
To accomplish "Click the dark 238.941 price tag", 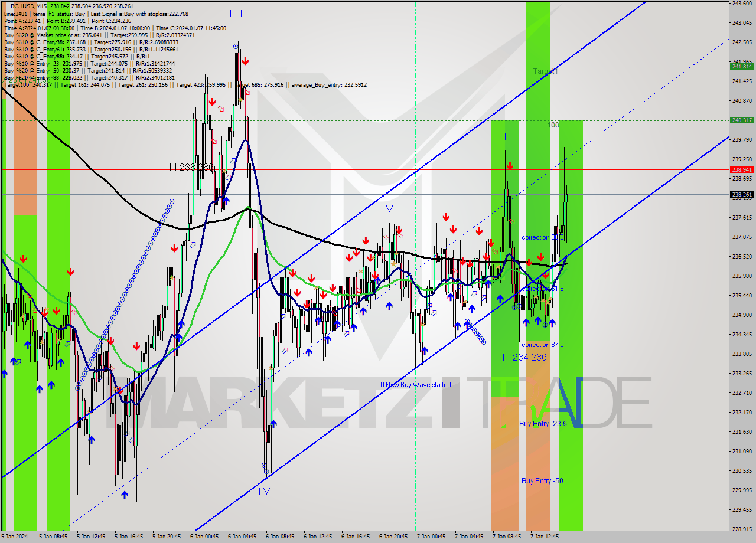I will pos(742,170).
